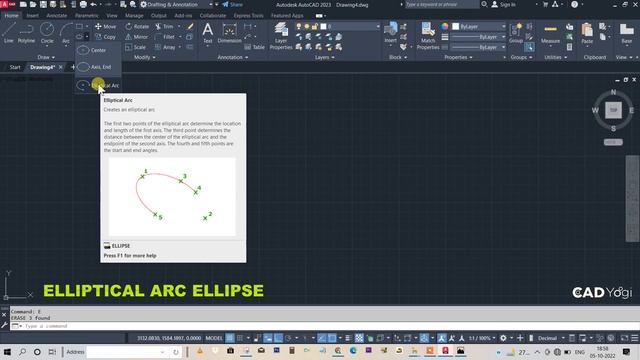The image size is (640, 360).
Task: Undo last action in quick access toolbar
Action: click(x=93, y=4)
